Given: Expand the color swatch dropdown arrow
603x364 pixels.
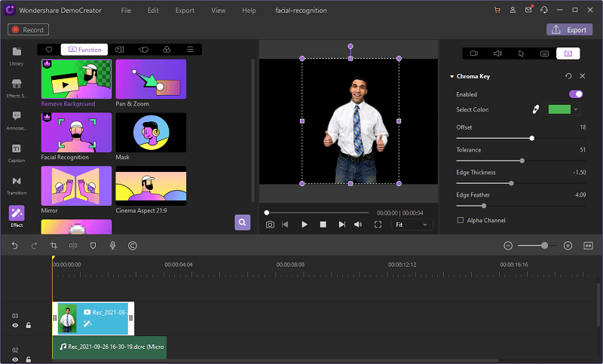Looking at the screenshot, I should tap(577, 109).
